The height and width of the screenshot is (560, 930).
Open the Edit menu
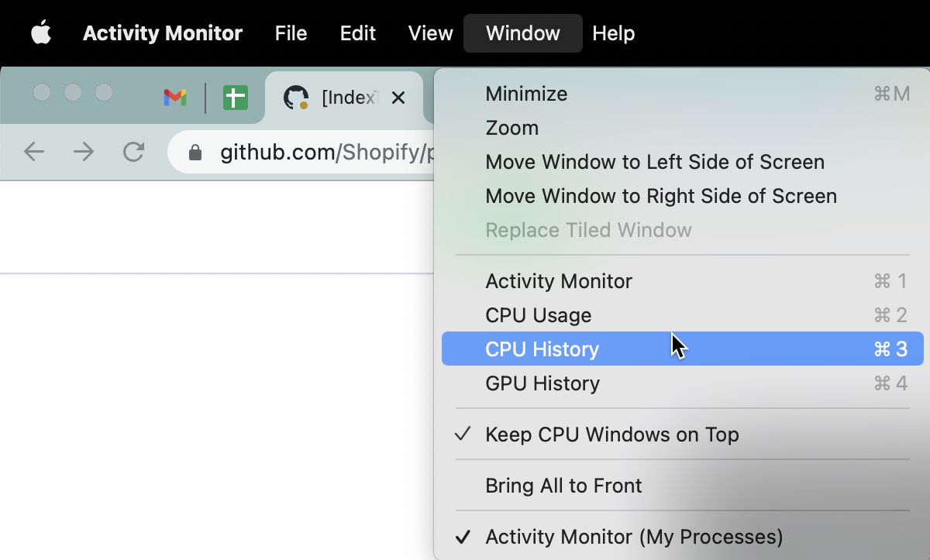(357, 33)
